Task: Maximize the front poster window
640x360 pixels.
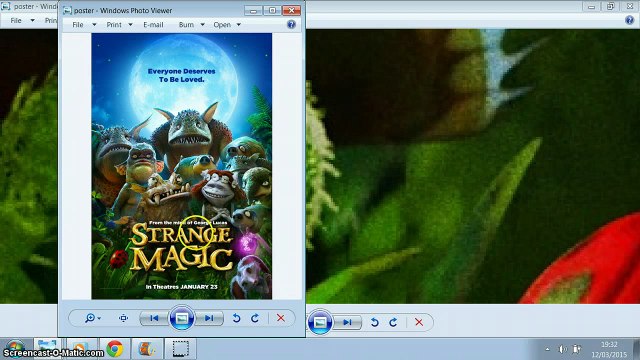Action: (x=272, y=11)
